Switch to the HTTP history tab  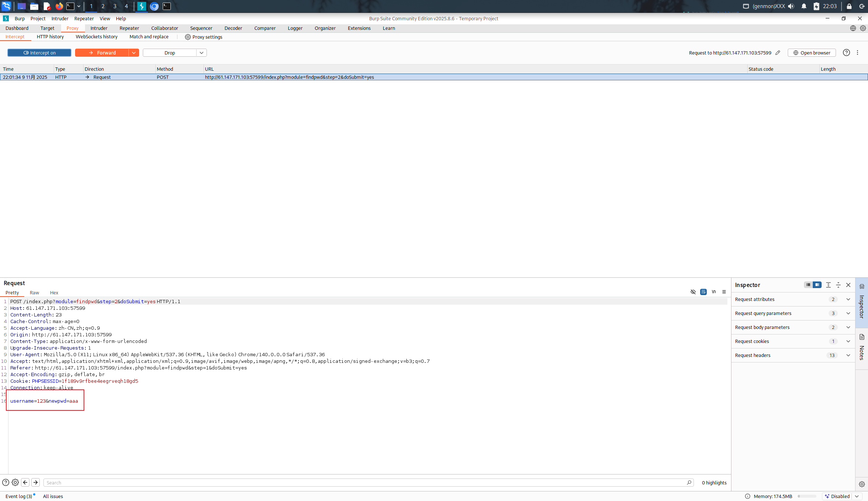pos(50,36)
